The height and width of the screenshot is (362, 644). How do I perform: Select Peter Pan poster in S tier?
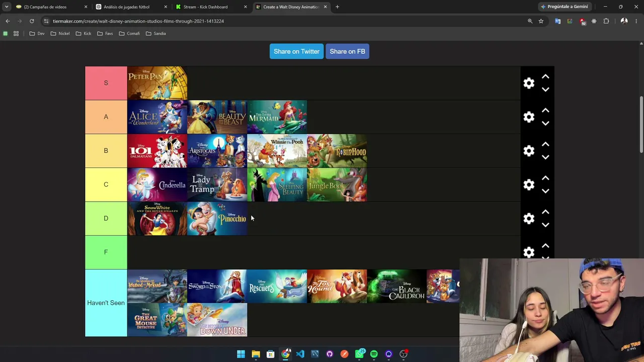(157, 83)
